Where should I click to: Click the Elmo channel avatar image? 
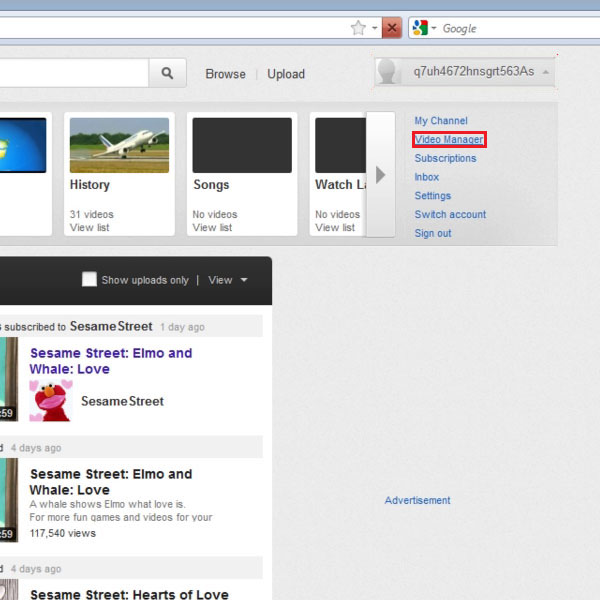coord(51,401)
